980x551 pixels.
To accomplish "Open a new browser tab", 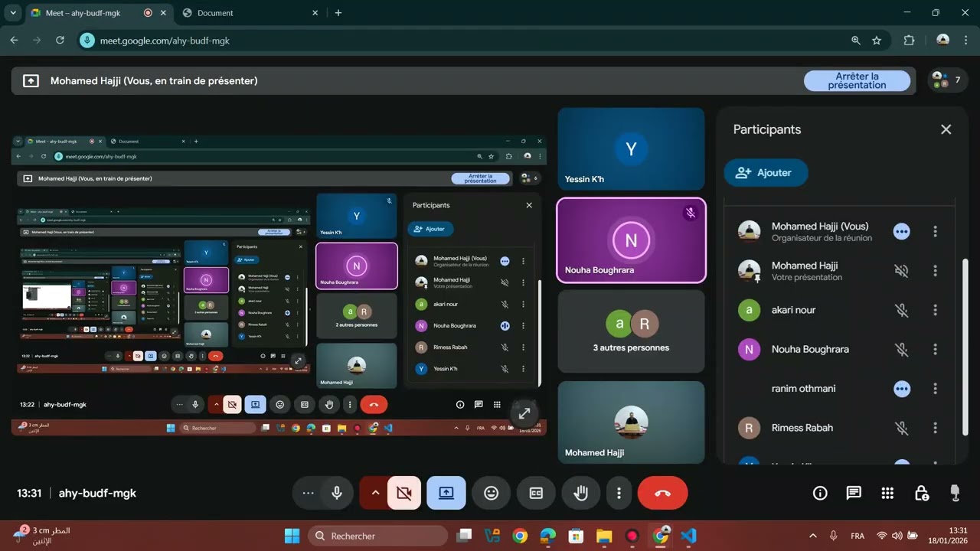I will coord(338,13).
